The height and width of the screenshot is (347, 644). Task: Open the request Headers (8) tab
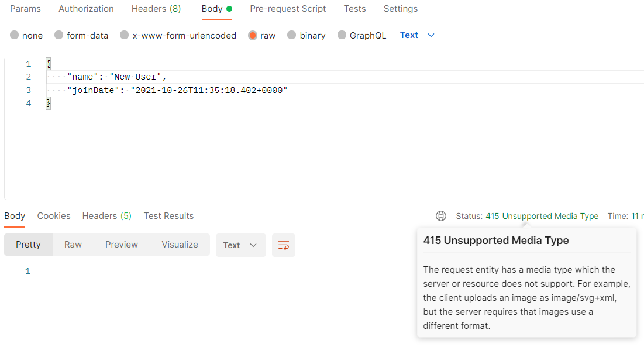156,9
